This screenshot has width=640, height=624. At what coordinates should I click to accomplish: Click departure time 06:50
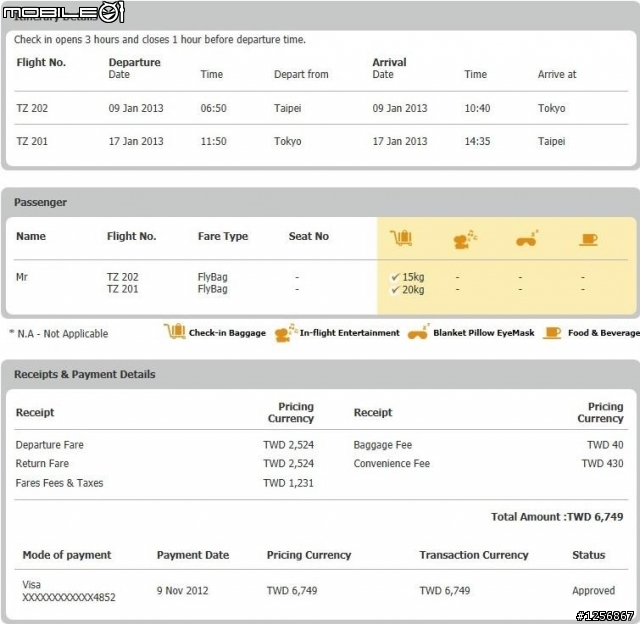213,108
